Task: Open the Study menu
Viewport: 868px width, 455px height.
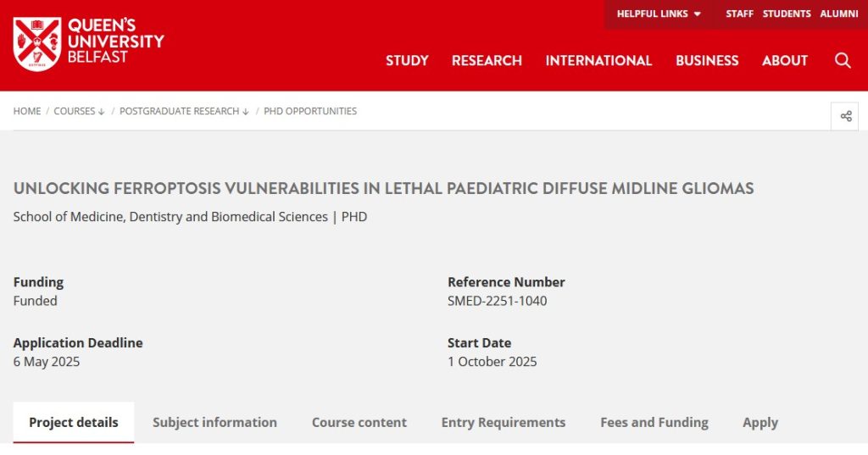Action: point(407,60)
